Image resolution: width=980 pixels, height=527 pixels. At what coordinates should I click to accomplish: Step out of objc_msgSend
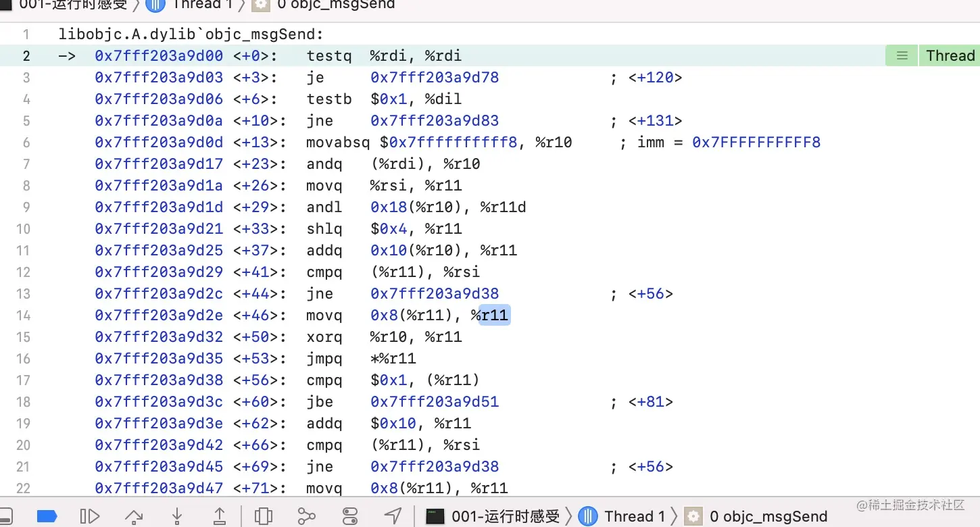pyautogui.click(x=220, y=516)
